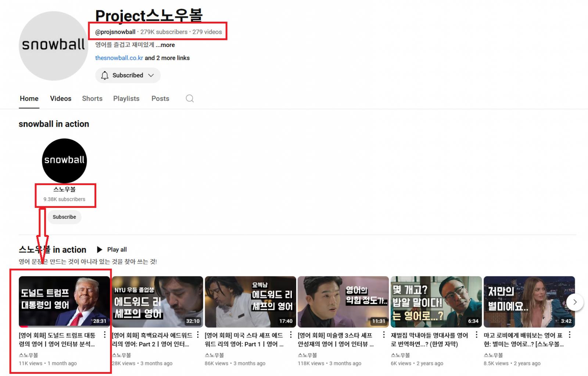This screenshot has height=376, width=588.
Task: Open the 스노우볼 circular channel icon
Action: coord(64,160)
